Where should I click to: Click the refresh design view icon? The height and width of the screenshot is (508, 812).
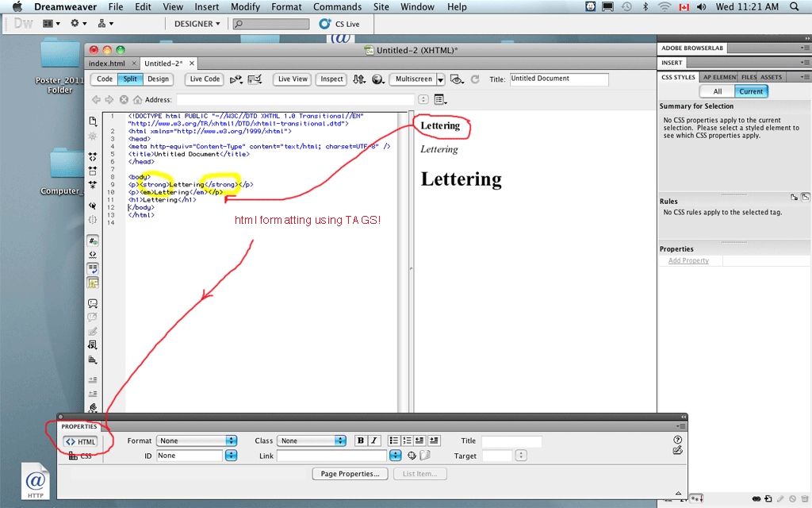point(475,79)
